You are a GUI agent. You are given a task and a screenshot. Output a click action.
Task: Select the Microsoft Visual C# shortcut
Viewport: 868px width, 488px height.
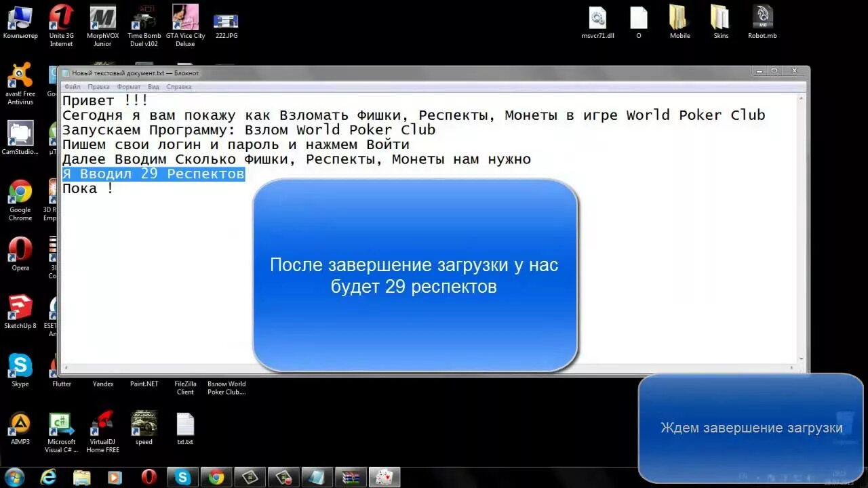pos(62,432)
